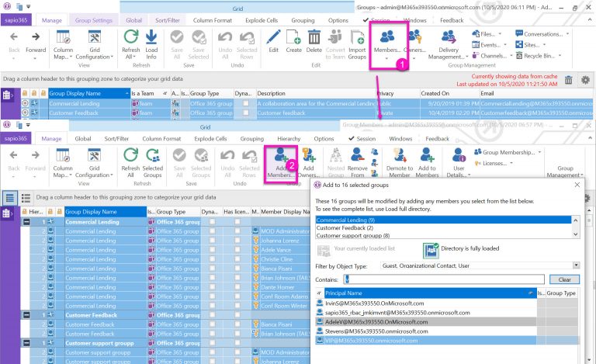Toggle Dynamic checkbox for Customer Feedback row
Screen dimensions: 596x364
click(245, 113)
